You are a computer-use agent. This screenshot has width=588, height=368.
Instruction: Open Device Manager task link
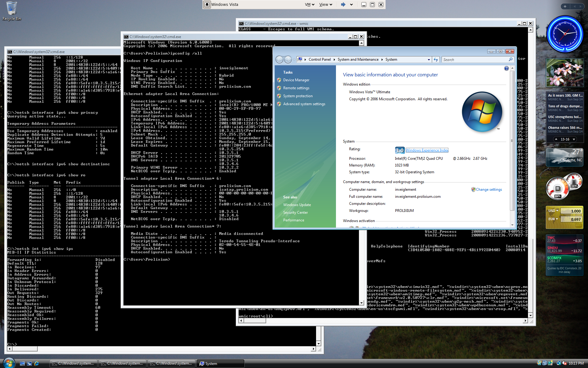click(296, 80)
